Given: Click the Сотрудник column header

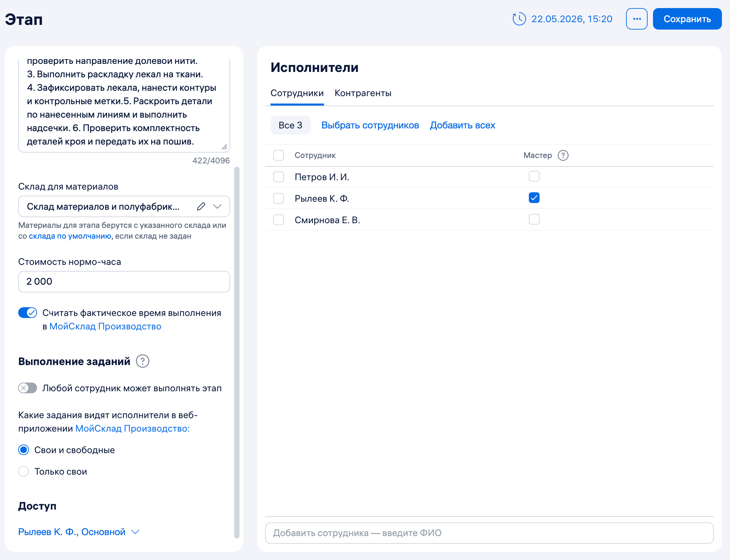Looking at the screenshot, I should [315, 155].
